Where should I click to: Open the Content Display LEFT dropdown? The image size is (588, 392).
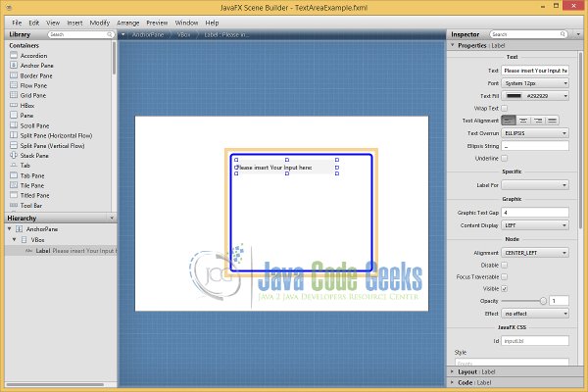click(535, 225)
